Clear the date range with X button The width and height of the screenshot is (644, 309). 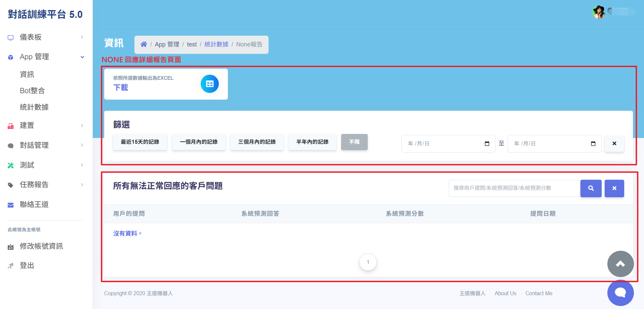(x=614, y=143)
